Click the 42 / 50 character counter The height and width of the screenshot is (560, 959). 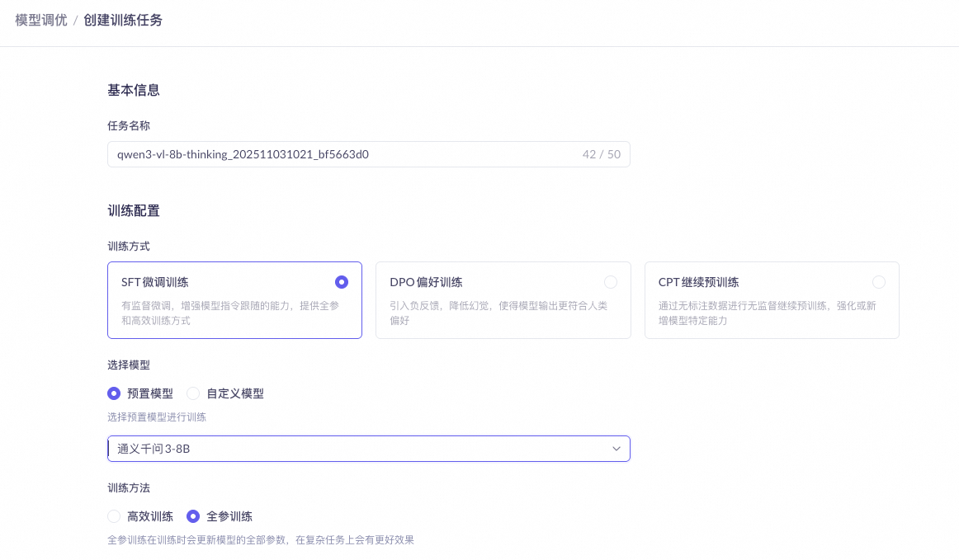point(601,154)
